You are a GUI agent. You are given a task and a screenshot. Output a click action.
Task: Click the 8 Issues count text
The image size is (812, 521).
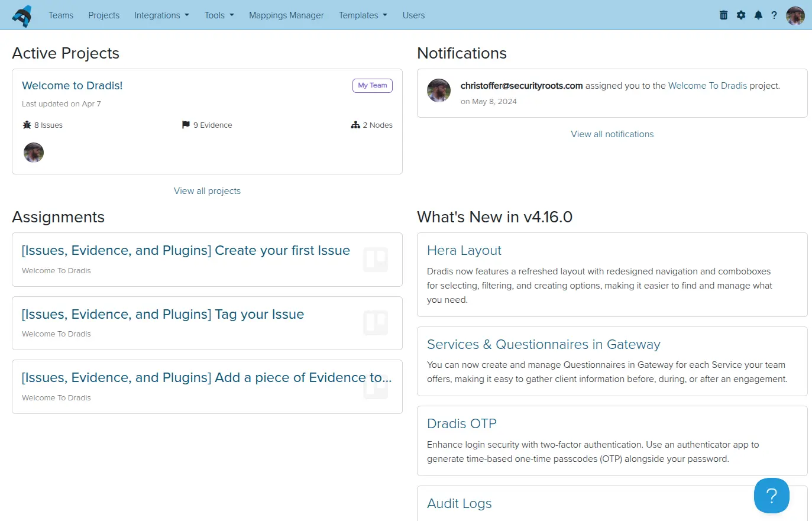48,125
